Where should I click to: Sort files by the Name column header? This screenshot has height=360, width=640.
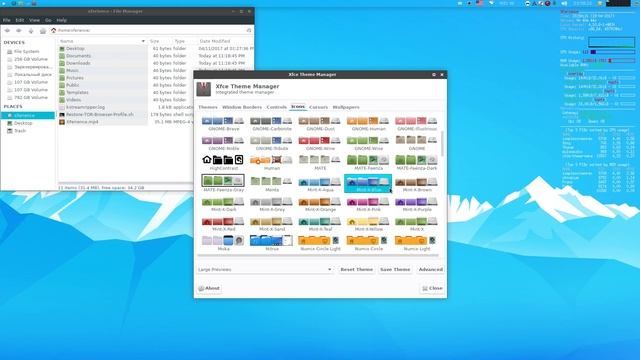tap(102, 41)
